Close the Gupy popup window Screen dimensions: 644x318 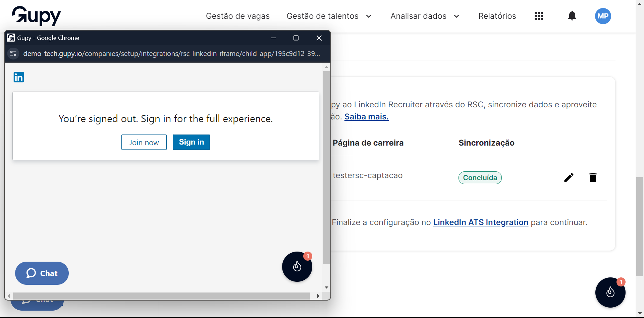[319, 38]
